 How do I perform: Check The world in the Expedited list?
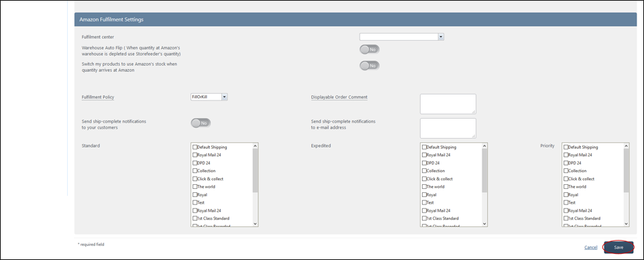pos(424,186)
